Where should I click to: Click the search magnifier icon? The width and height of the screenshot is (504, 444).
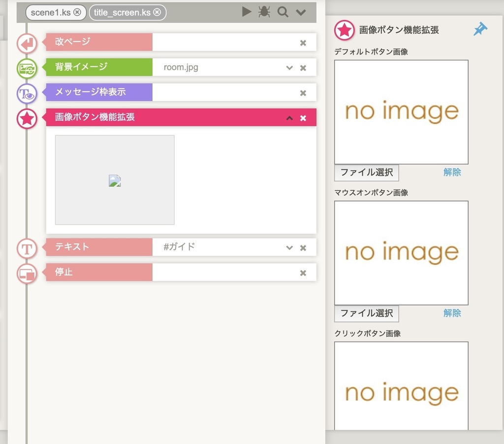click(x=283, y=12)
